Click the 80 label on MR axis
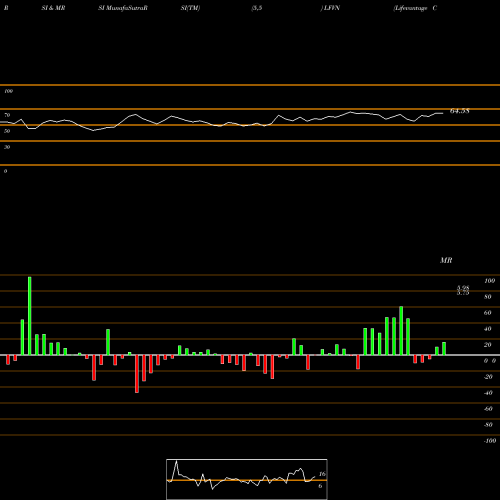This screenshot has width=500, height=500. point(488,297)
